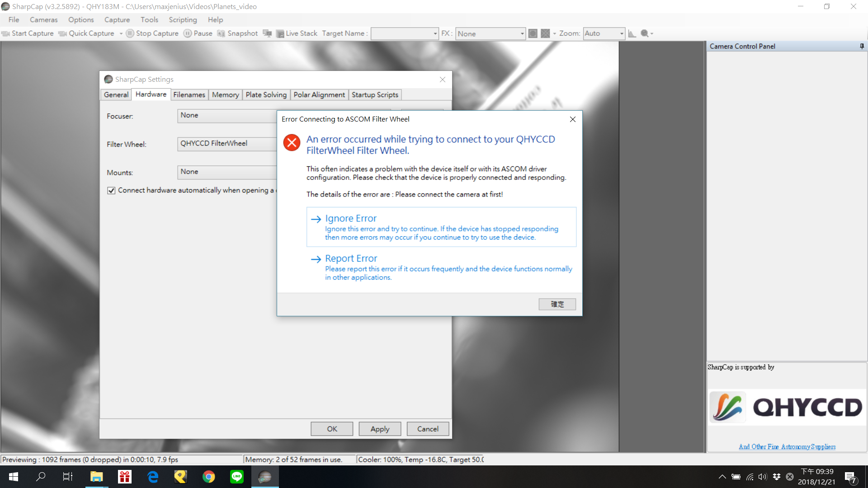Open the Wi-Fi network tray icon
The height and width of the screenshot is (488, 868).
coord(750,477)
